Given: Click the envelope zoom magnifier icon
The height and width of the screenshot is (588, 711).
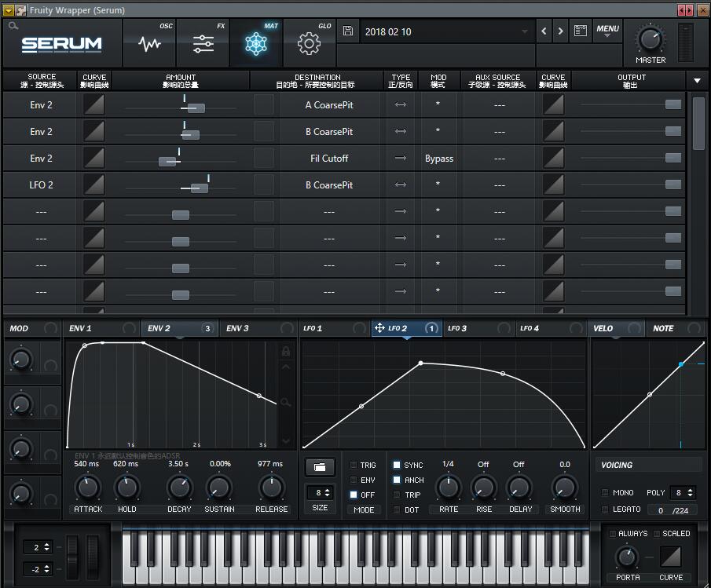Looking at the screenshot, I should [286, 402].
